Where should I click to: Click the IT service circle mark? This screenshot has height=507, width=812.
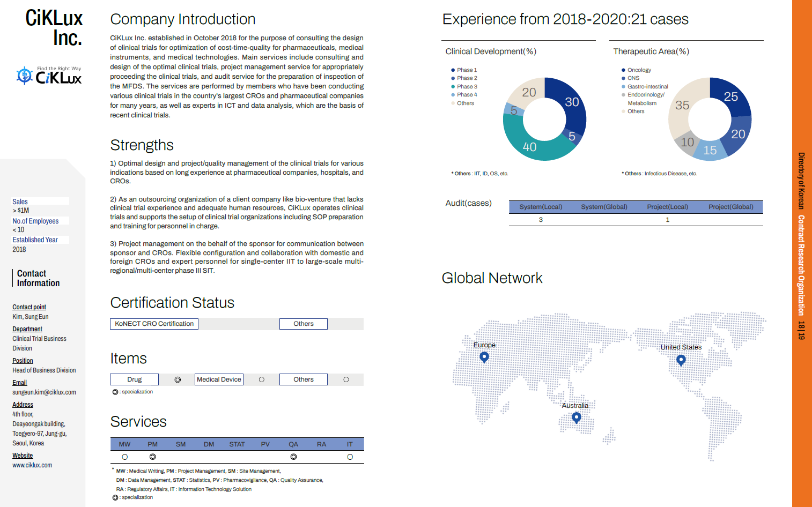[x=350, y=457]
